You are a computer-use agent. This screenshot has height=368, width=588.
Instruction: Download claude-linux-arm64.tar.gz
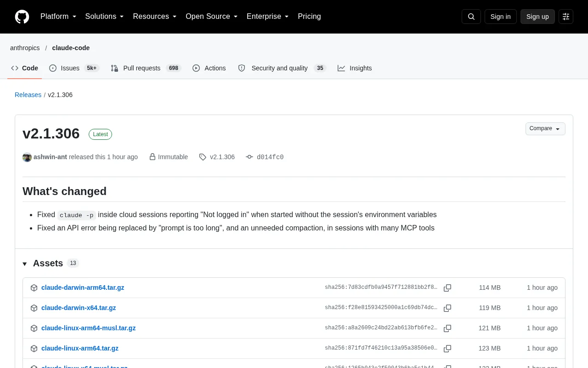(x=80, y=348)
